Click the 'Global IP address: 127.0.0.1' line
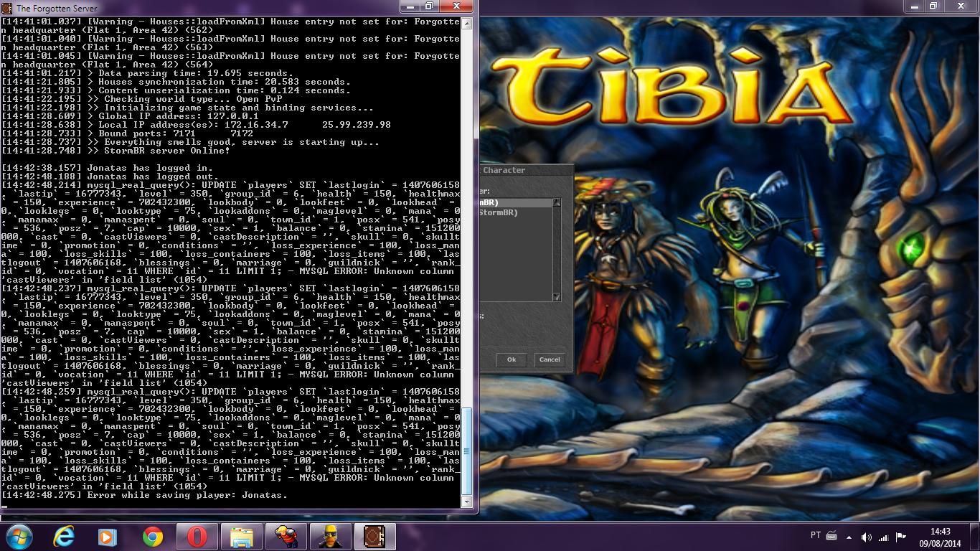 click(x=130, y=116)
